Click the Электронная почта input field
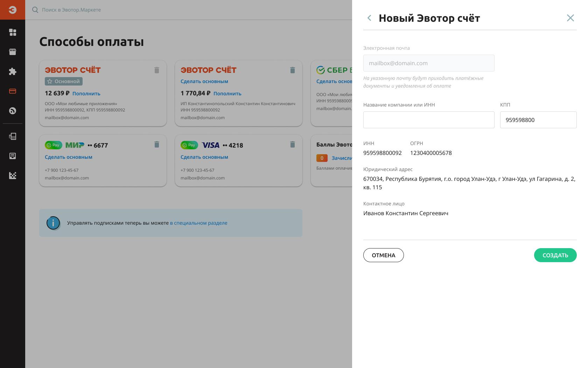Image resolution: width=588 pixels, height=368 pixels. click(x=429, y=63)
